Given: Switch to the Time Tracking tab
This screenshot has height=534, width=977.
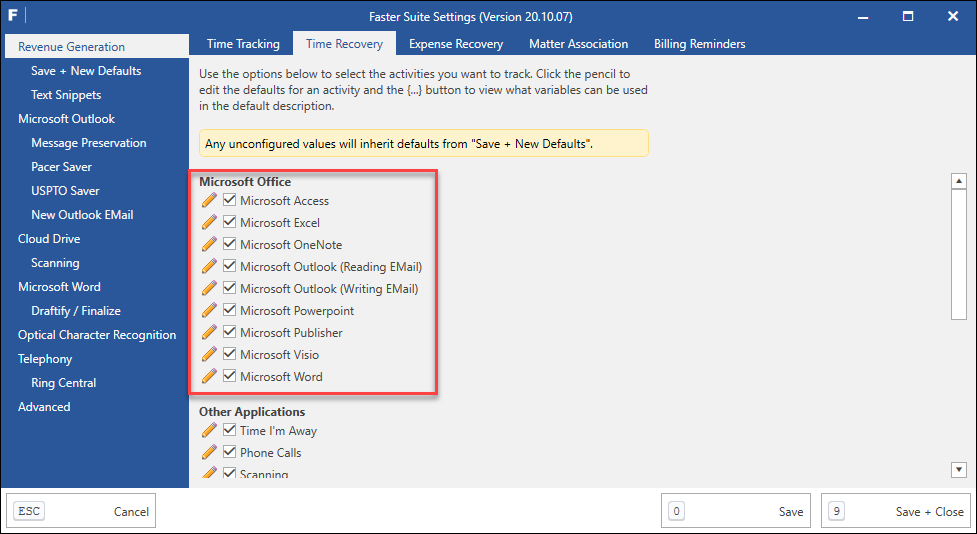Looking at the screenshot, I should click(243, 44).
